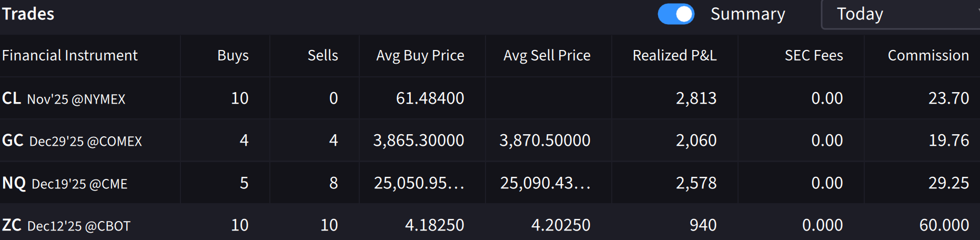Click the CL realized P&L value 2,813
This screenshot has height=240, width=980.
[x=696, y=98]
